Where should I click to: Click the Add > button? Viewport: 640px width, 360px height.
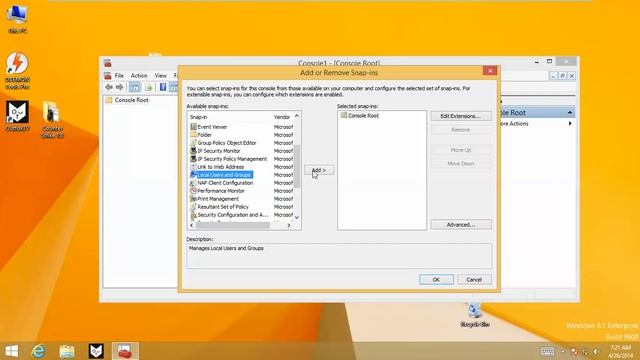[319, 170]
